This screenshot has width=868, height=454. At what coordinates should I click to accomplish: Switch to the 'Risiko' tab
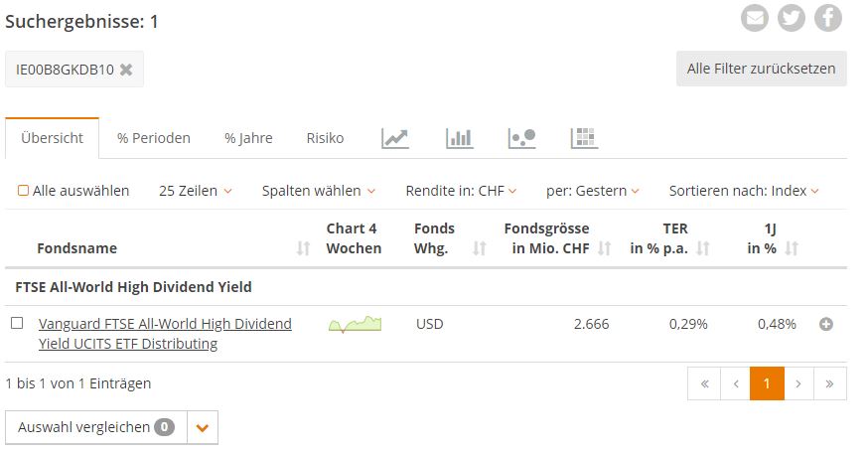coord(325,138)
